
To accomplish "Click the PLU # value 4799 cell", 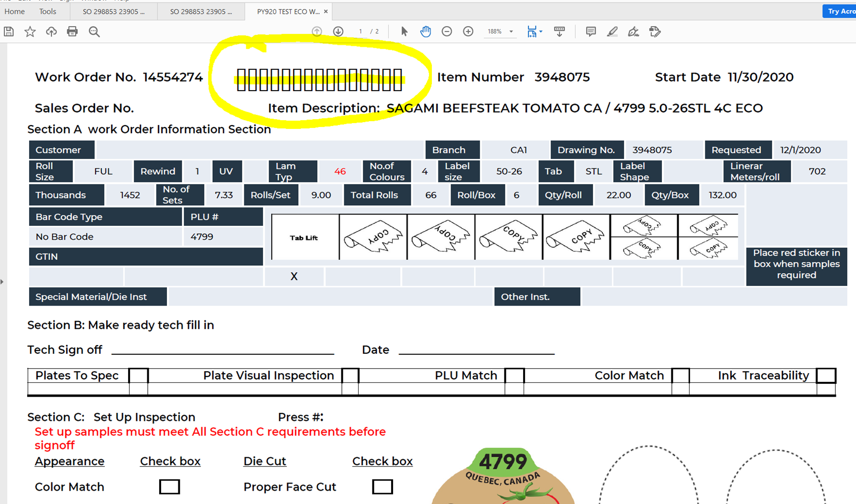I will click(x=223, y=237).
